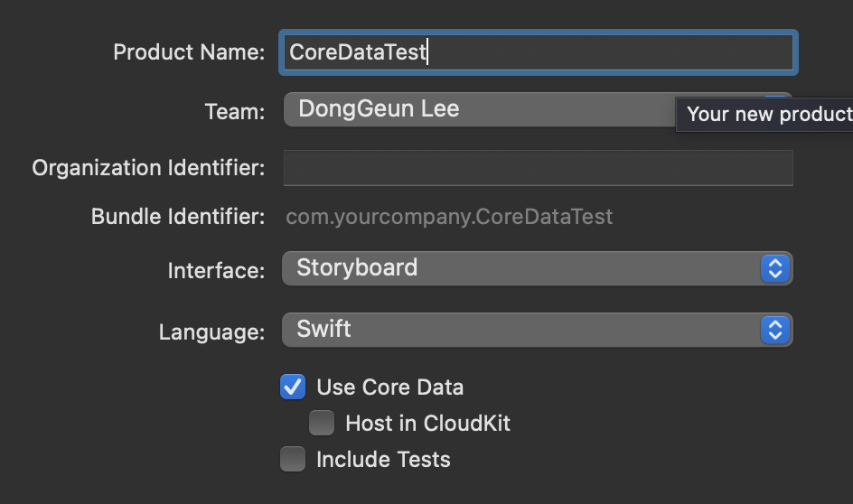The width and height of the screenshot is (853, 504).
Task: Click the 'Bundle Identifier:' label
Action: (178, 217)
